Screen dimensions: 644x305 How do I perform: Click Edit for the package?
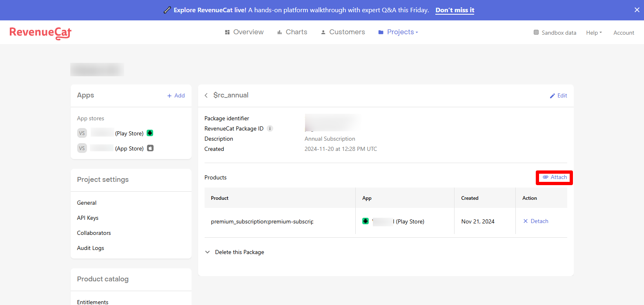click(558, 95)
